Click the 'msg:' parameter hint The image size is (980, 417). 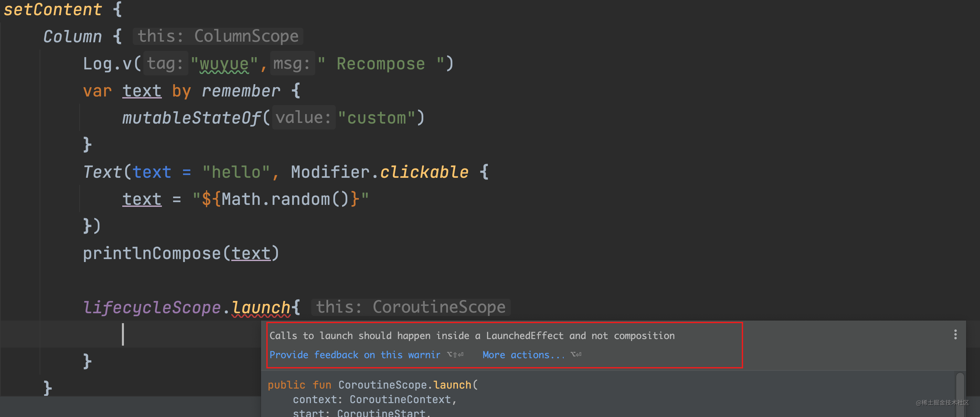tap(292, 63)
